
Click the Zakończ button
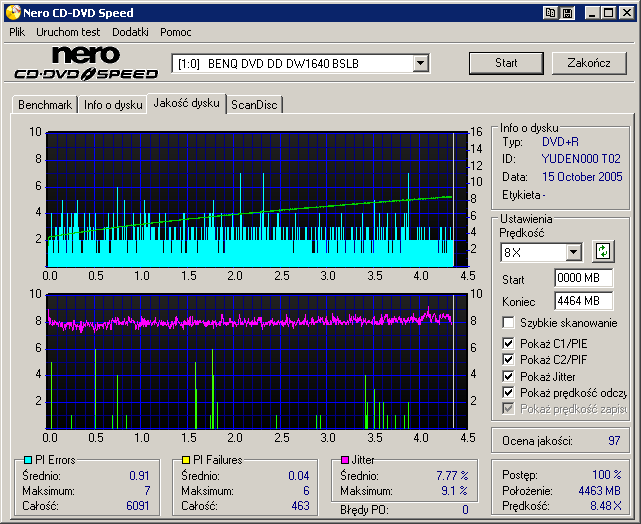click(x=589, y=63)
